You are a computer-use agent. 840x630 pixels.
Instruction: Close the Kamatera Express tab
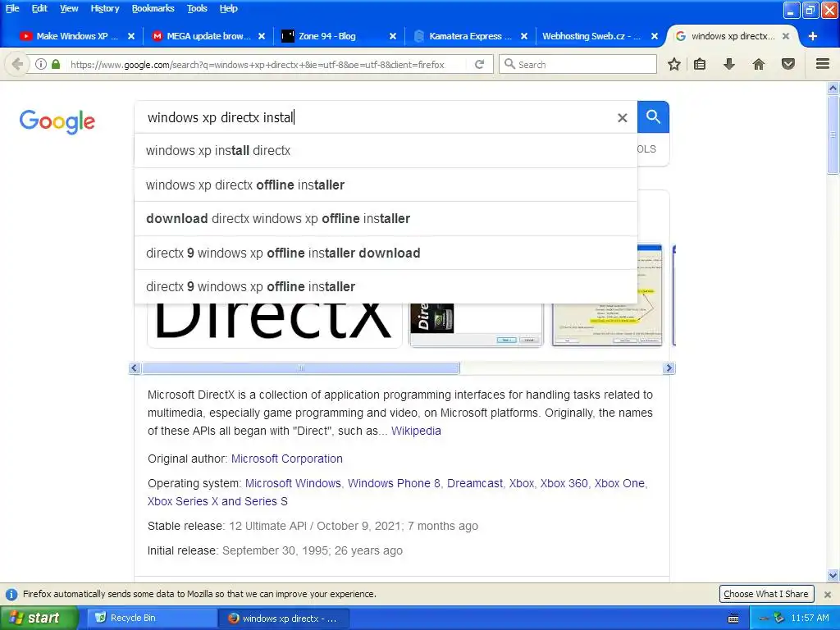coord(524,36)
